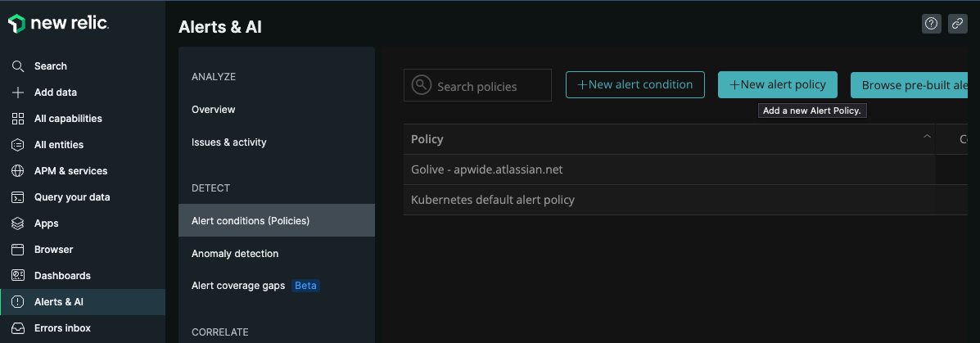Click the New alert condition button
Image resolution: width=980 pixels, height=343 pixels.
click(x=635, y=84)
